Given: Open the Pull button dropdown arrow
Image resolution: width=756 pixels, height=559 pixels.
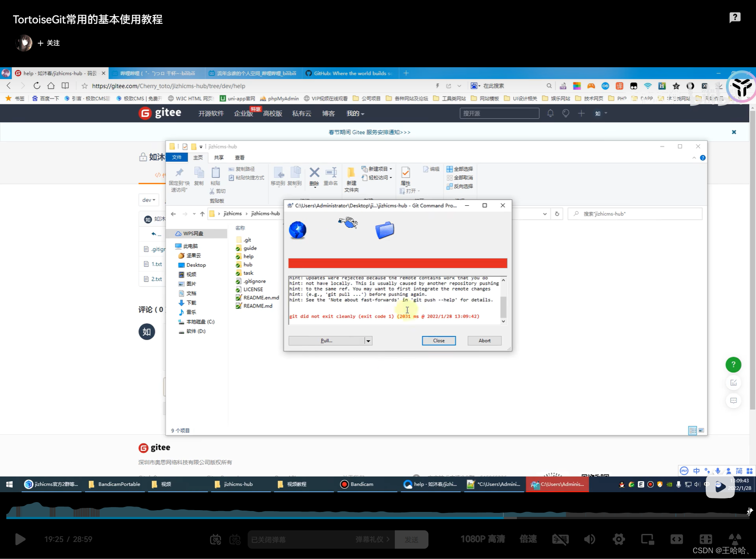Looking at the screenshot, I should tap(368, 341).
